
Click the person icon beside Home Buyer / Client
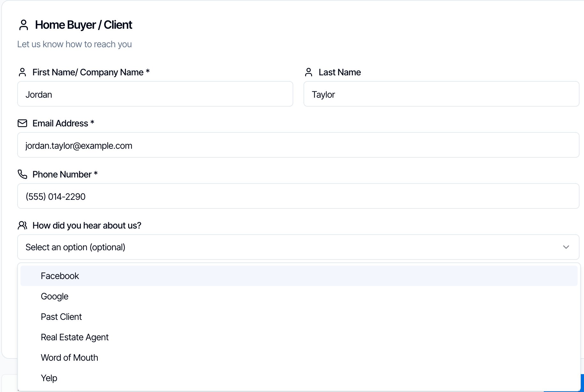[x=24, y=25]
